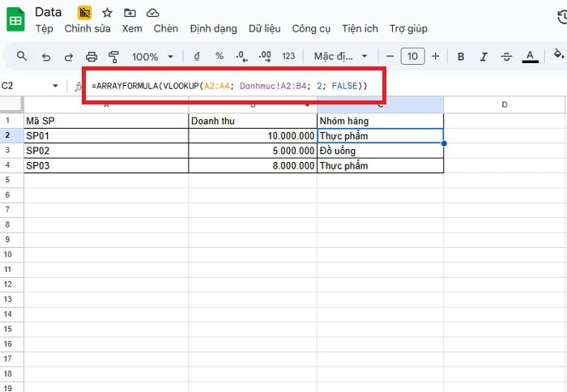The width and height of the screenshot is (567, 392).
Task: Toggle italic formatting
Action: 484,57
